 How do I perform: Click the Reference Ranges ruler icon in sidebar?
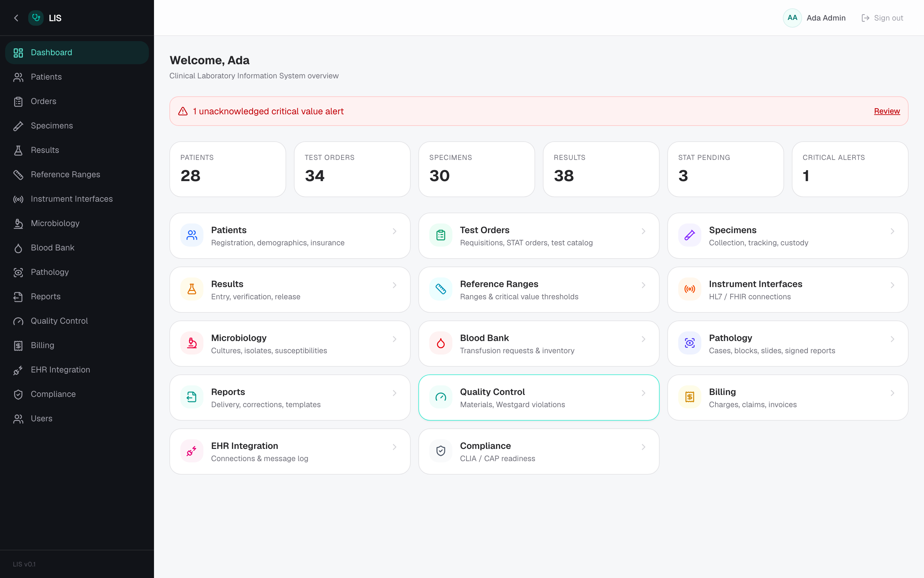point(18,175)
